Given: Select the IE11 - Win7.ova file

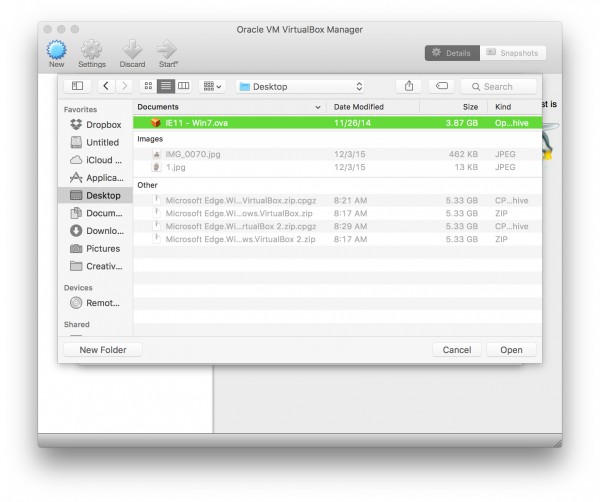Looking at the screenshot, I should click(x=338, y=123).
